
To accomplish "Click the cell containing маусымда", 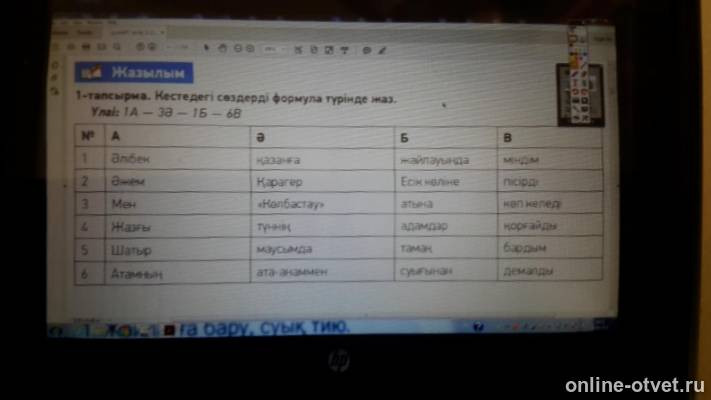I will 284,248.
